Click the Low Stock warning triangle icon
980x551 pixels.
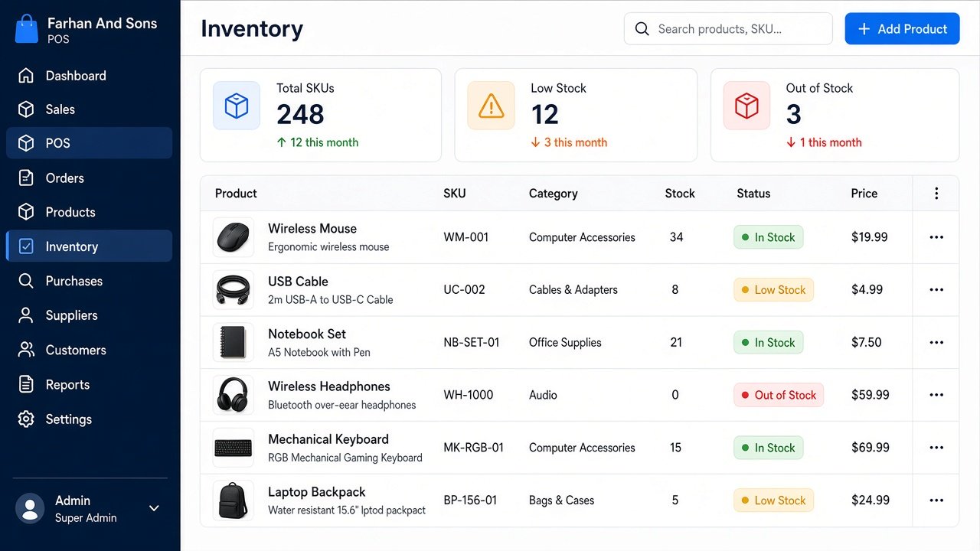click(492, 106)
